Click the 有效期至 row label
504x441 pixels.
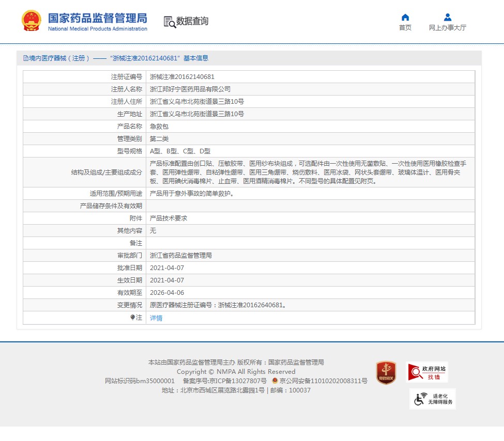[130, 293]
